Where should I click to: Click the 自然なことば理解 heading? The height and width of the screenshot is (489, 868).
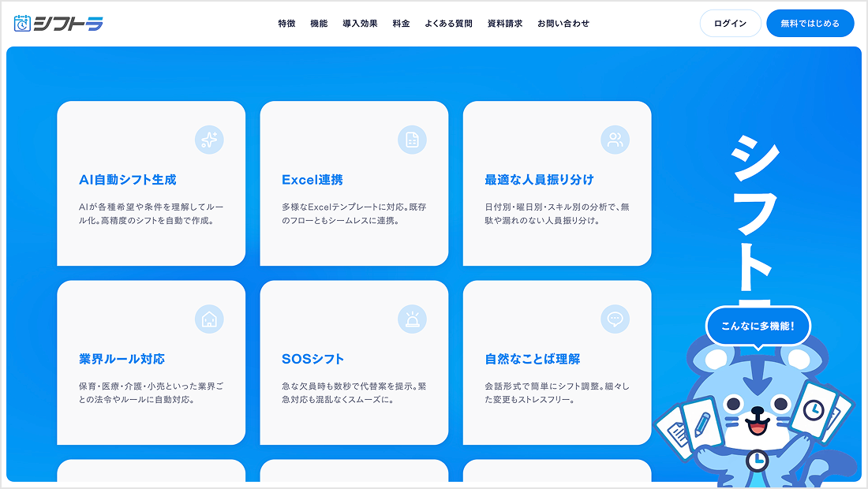pyautogui.click(x=533, y=359)
